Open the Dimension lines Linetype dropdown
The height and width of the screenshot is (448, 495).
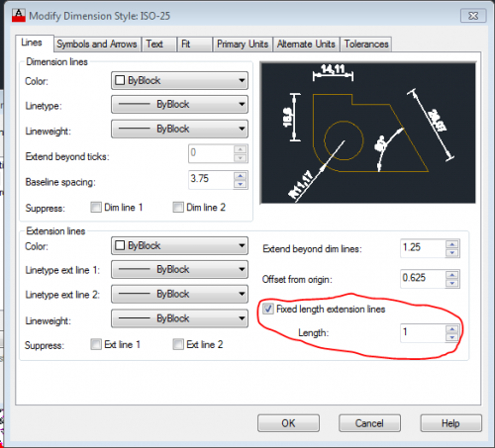pyautogui.click(x=179, y=104)
